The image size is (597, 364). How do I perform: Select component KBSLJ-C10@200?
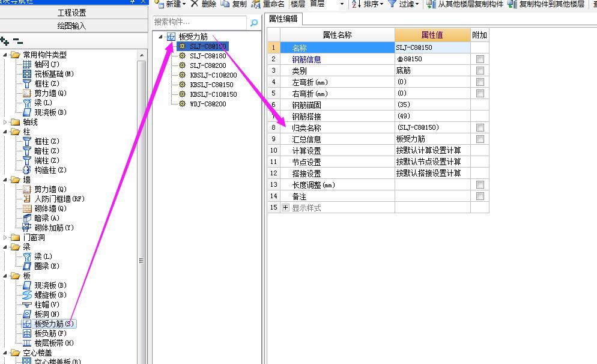(x=213, y=75)
